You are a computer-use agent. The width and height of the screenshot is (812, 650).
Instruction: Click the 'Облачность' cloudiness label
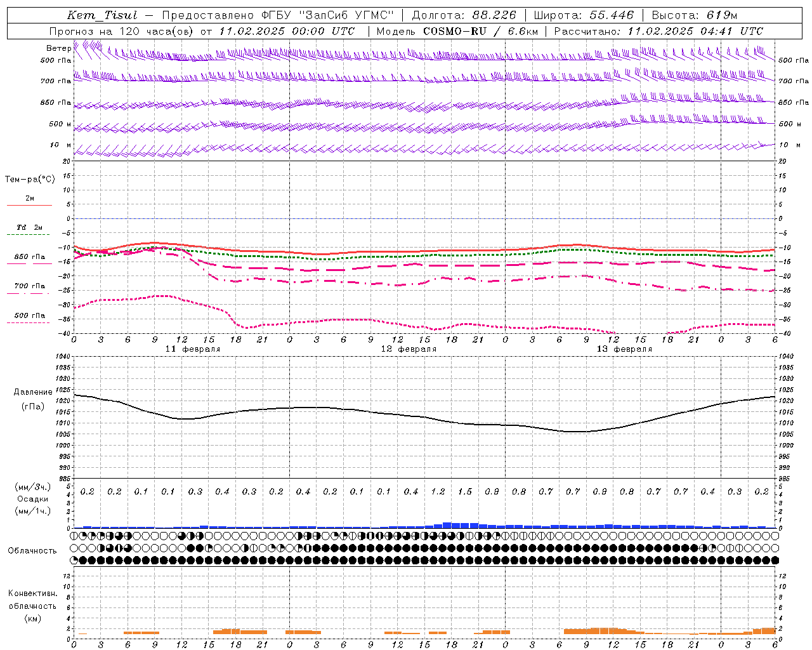coord(32,551)
